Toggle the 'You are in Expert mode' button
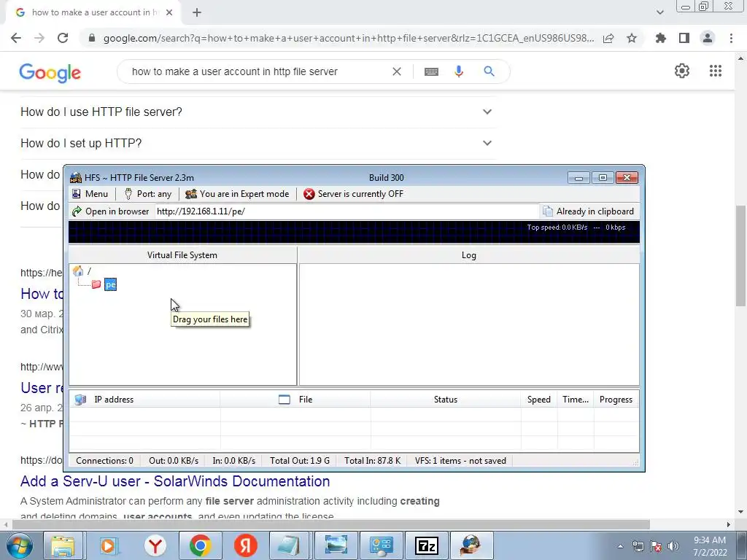The image size is (747, 560). [237, 194]
